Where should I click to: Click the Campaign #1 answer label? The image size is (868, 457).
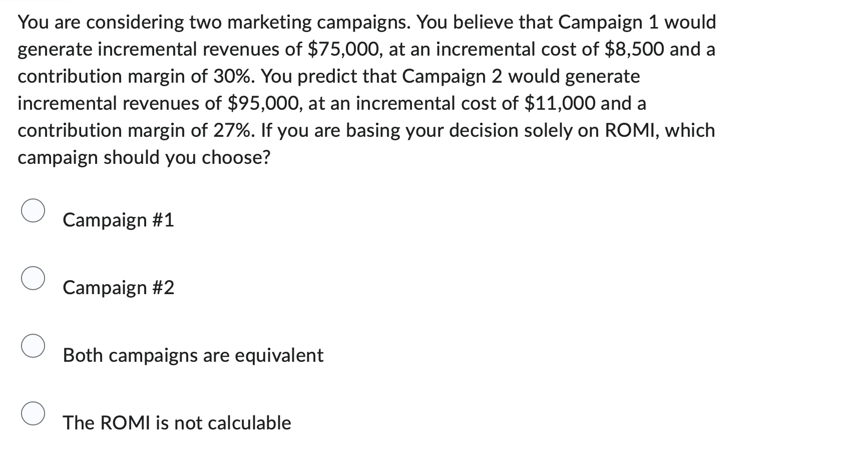tap(118, 219)
